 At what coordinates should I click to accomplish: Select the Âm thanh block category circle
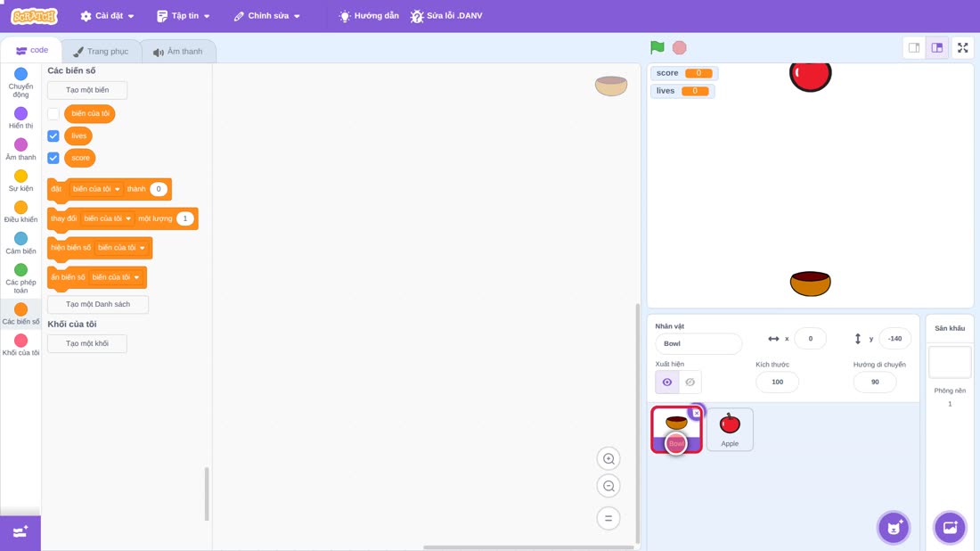tap(20, 144)
